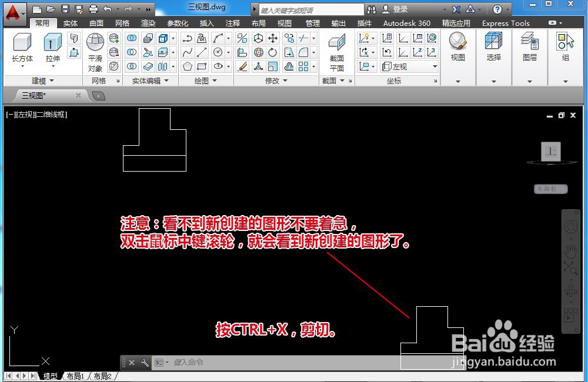This screenshot has height=382, width=588.
Task: Select the Polygon tool in 绘图 panel
Action: (187, 66)
